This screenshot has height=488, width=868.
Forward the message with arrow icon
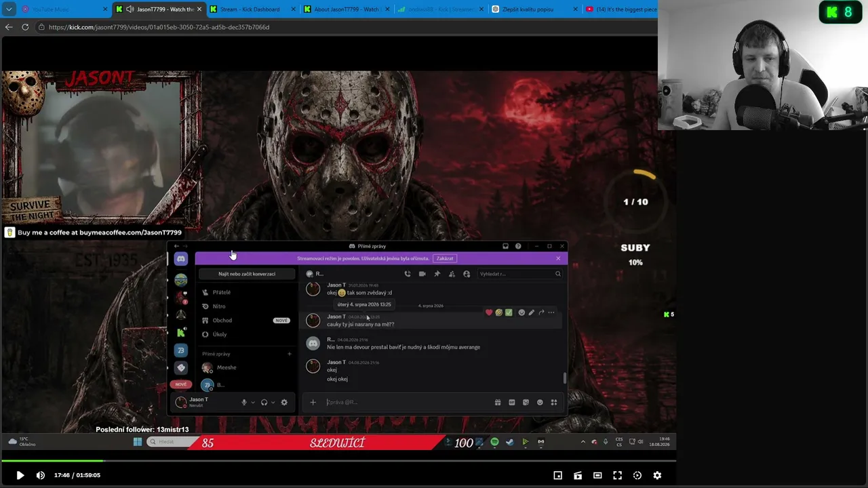point(541,312)
